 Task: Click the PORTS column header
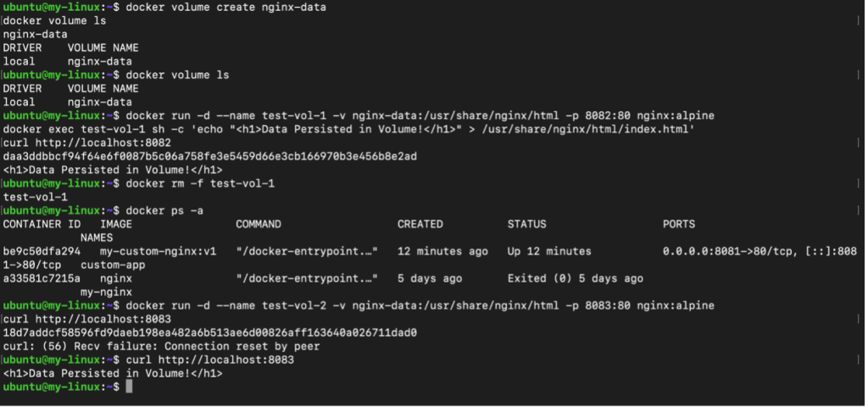(x=679, y=224)
